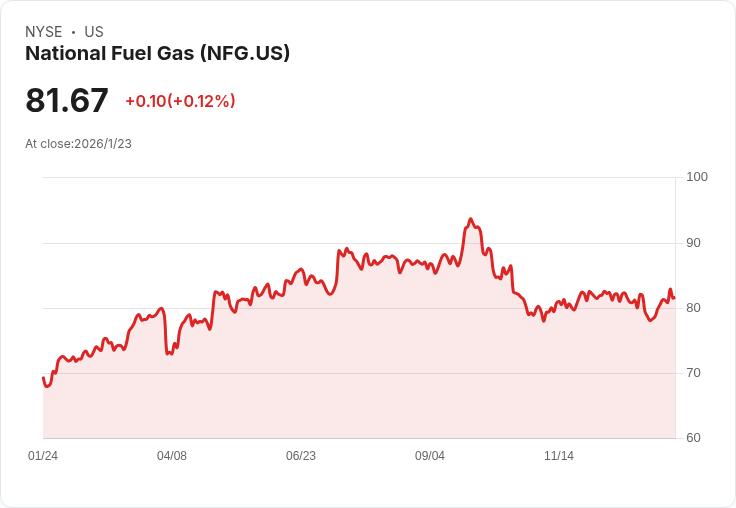Click the 06/23 date axis label
Screen dimensions: 736x508
pos(301,456)
